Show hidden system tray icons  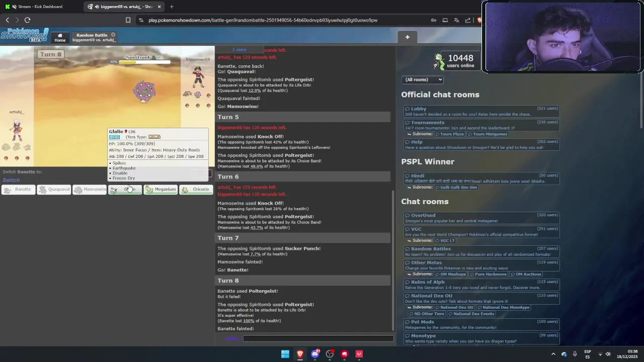(x=553, y=354)
